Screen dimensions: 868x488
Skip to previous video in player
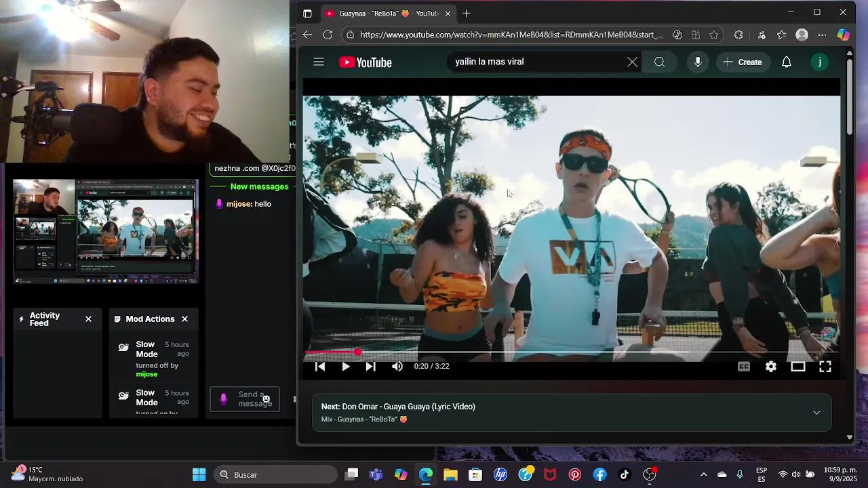[320, 366]
